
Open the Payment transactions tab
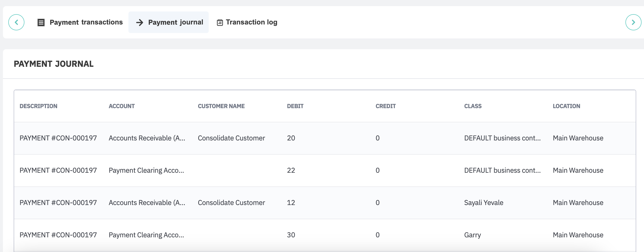tap(86, 22)
